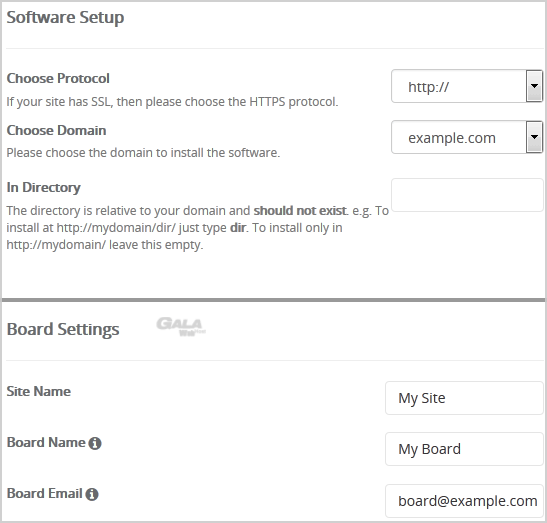Click the Software Setup heading

[65, 17]
